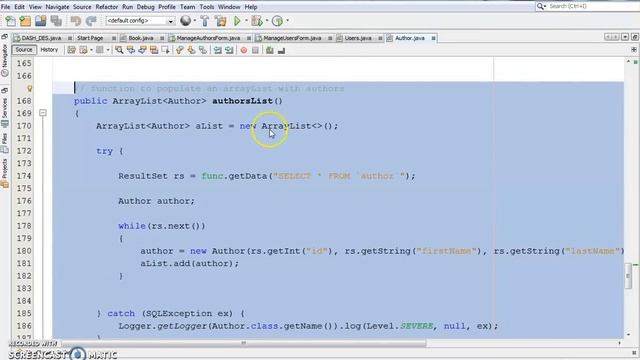
Task: Open dropdown arrow beside the globe icon
Action: point(195,21)
